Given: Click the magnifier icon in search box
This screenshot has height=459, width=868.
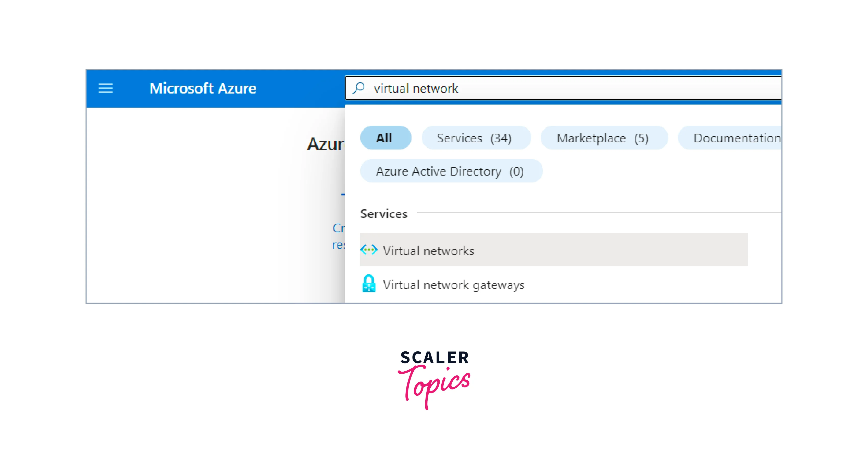Looking at the screenshot, I should click(x=358, y=88).
